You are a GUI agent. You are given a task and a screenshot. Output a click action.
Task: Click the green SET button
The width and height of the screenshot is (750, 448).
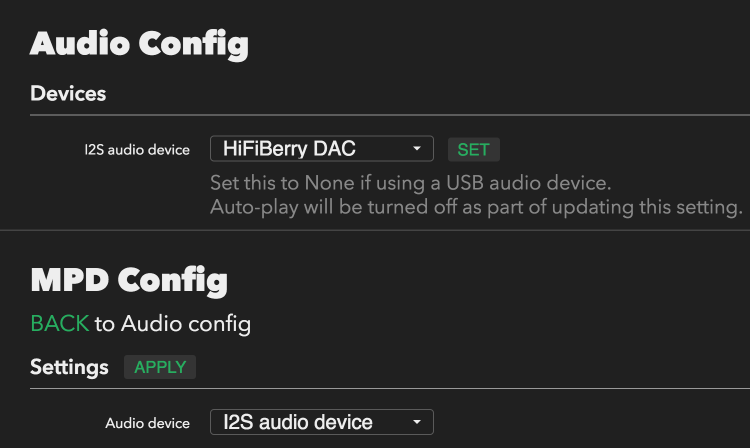(474, 150)
